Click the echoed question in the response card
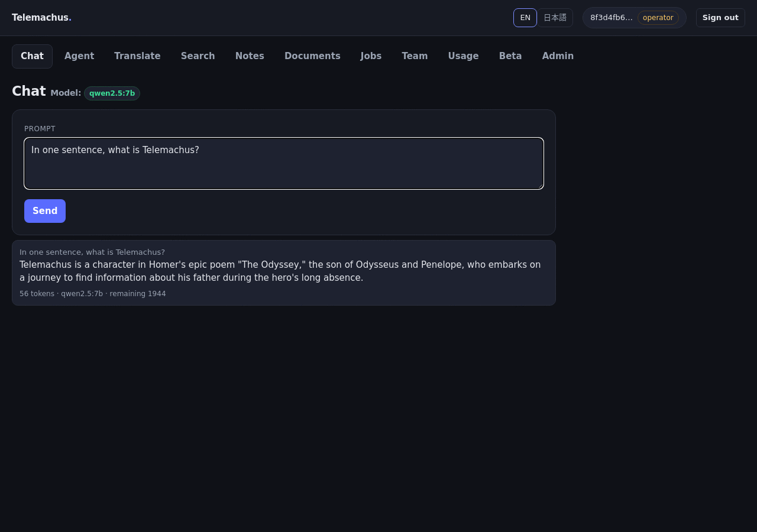 click(92, 252)
